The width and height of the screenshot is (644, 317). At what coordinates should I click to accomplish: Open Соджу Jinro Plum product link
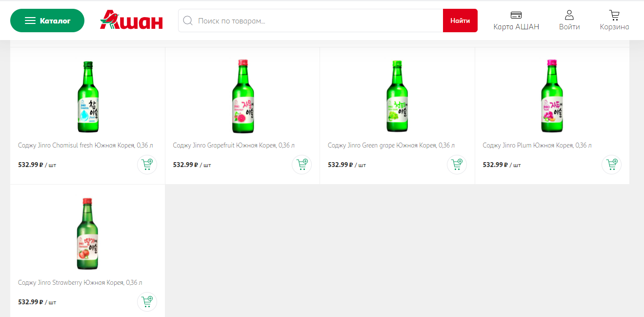click(537, 145)
